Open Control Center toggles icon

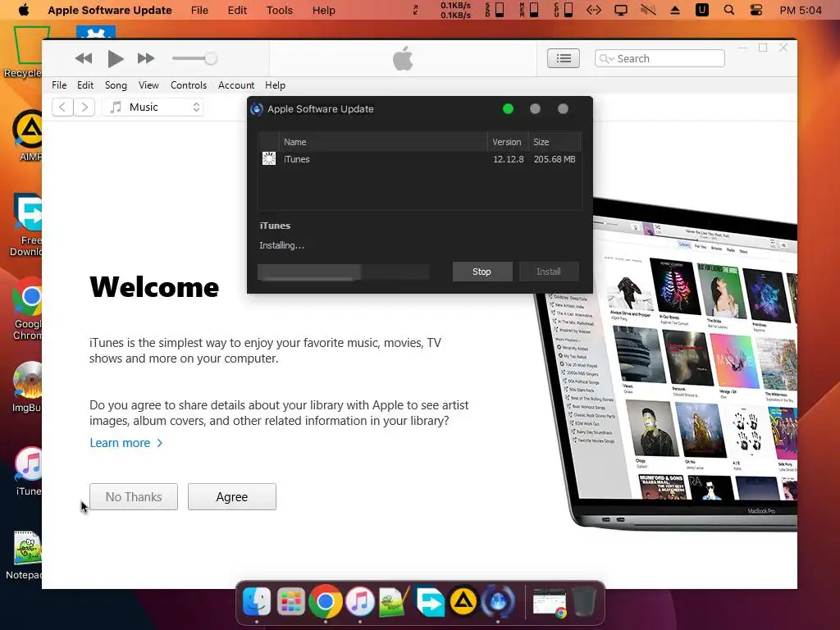click(x=756, y=10)
